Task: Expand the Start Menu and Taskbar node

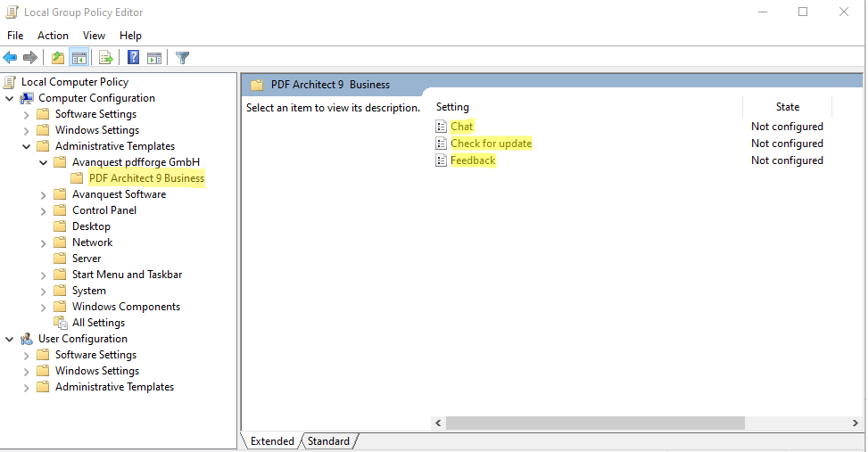Action: pyautogui.click(x=43, y=275)
